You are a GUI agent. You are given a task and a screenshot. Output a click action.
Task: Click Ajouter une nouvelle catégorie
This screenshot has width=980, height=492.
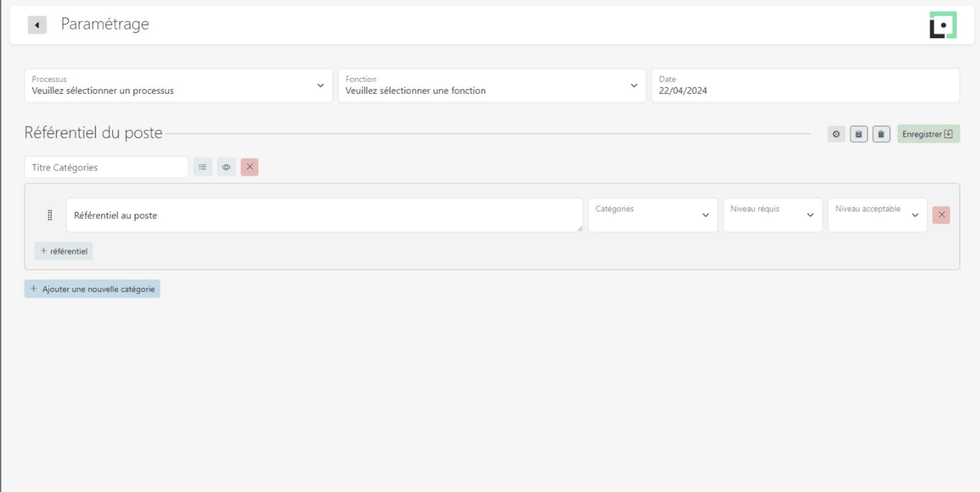tap(92, 289)
